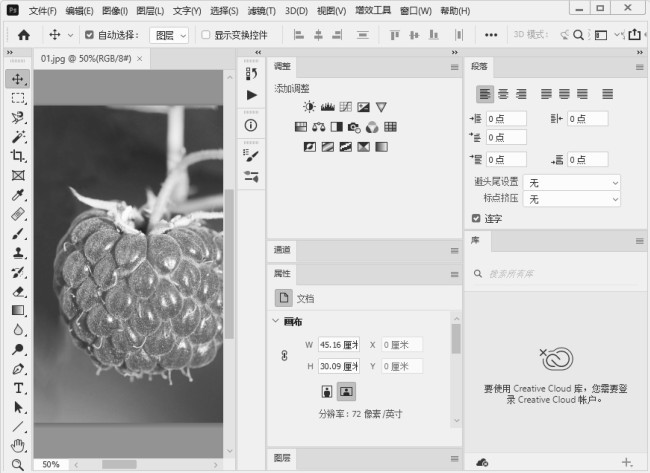
Task: Enable the 显示变换控件 checkbox
Action: click(x=206, y=35)
